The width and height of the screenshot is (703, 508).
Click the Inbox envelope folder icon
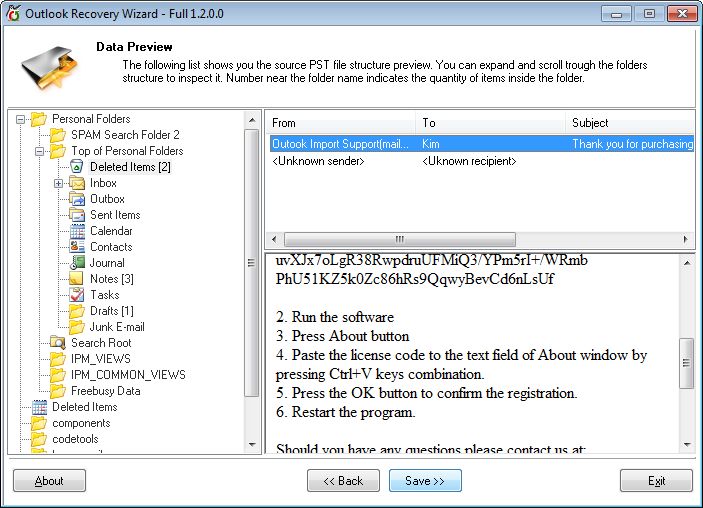77,183
